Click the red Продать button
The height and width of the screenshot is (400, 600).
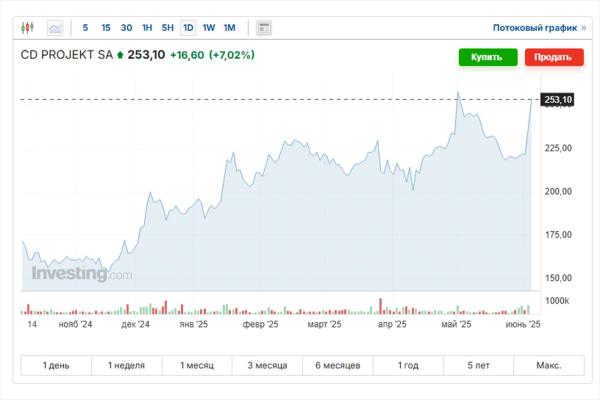click(x=554, y=57)
